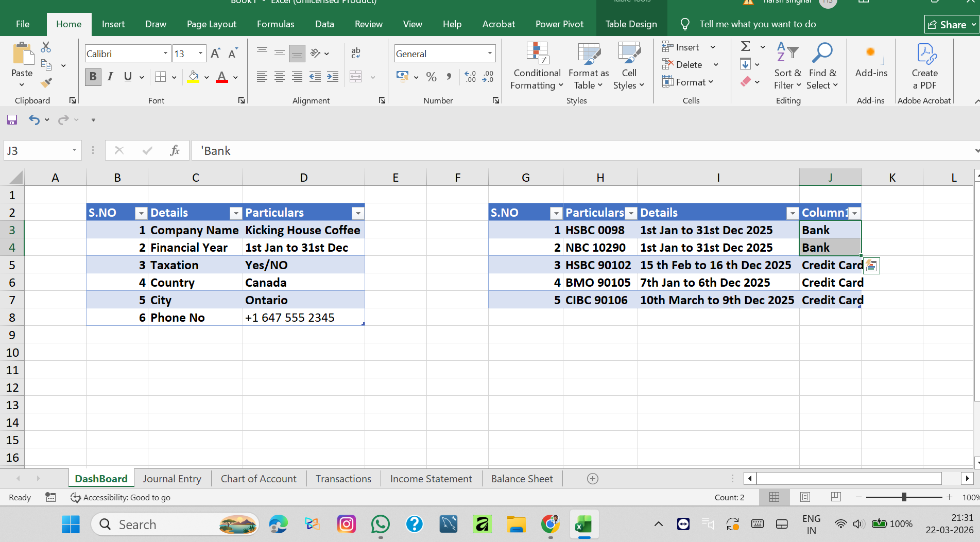Image resolution: width=980 pixels, height=542 pixels.
Task: Switch to Page Layout view in status bar
Action: point(805,497)
